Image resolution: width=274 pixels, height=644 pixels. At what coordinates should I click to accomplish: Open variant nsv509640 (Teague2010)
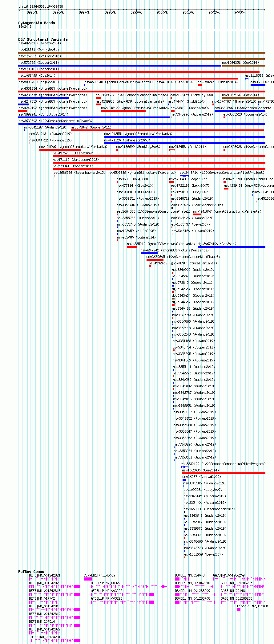39,82
